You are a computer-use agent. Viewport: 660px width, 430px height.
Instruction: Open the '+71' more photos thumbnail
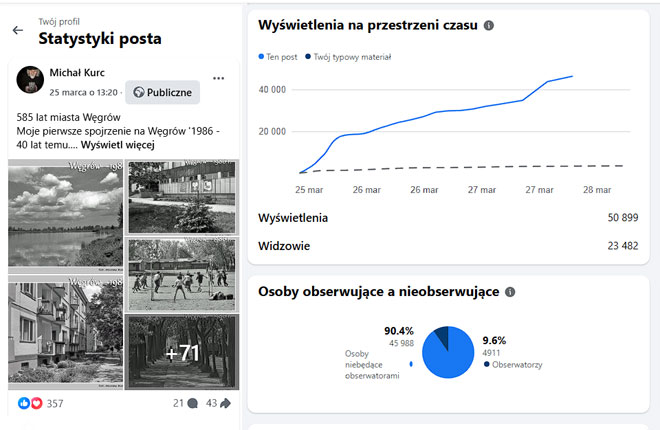182,352
